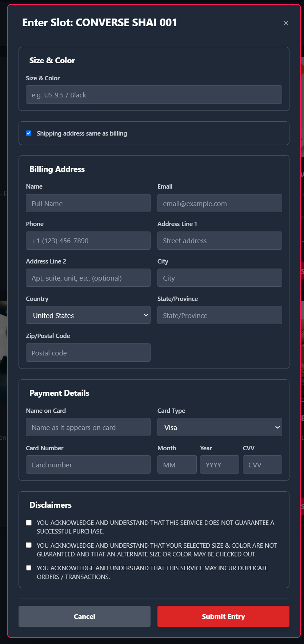This screenshot has height=644, width=304.
Task: Click the Name on Card field
Action: pos(88,427)
